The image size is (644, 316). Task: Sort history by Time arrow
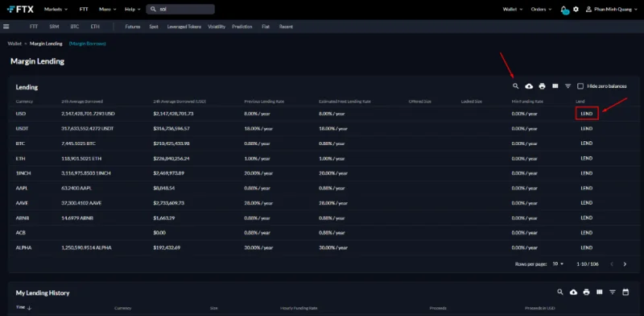[x=29, y=308]
